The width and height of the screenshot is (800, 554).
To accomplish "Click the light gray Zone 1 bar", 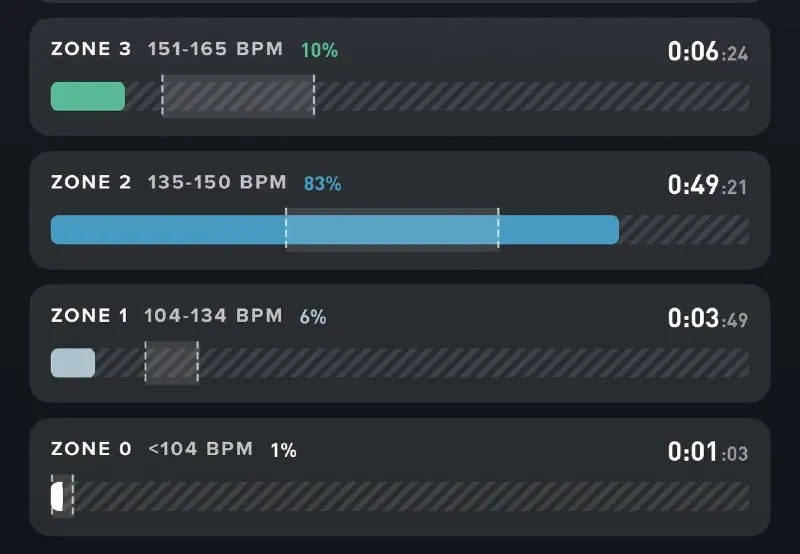I will click(73, 363).
